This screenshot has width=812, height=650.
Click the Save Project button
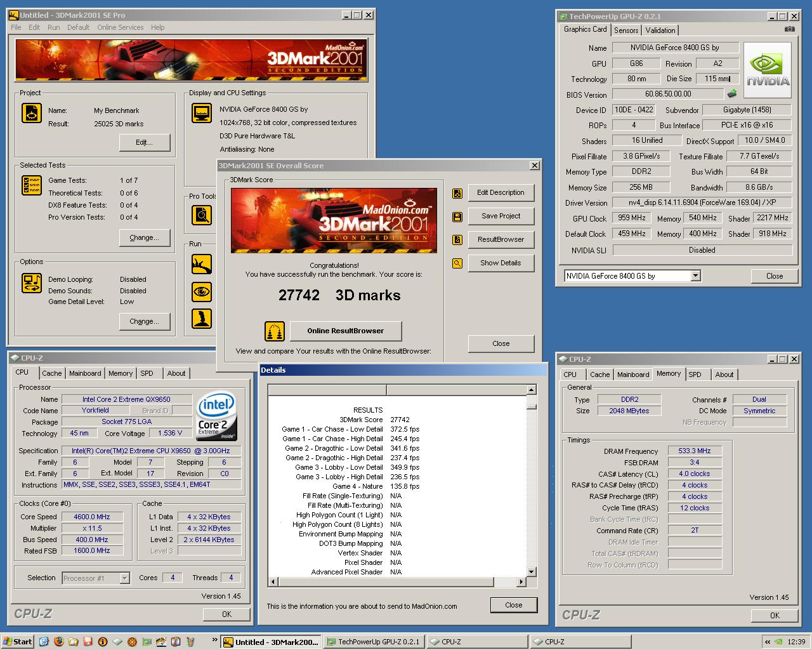tap(501, 216)
